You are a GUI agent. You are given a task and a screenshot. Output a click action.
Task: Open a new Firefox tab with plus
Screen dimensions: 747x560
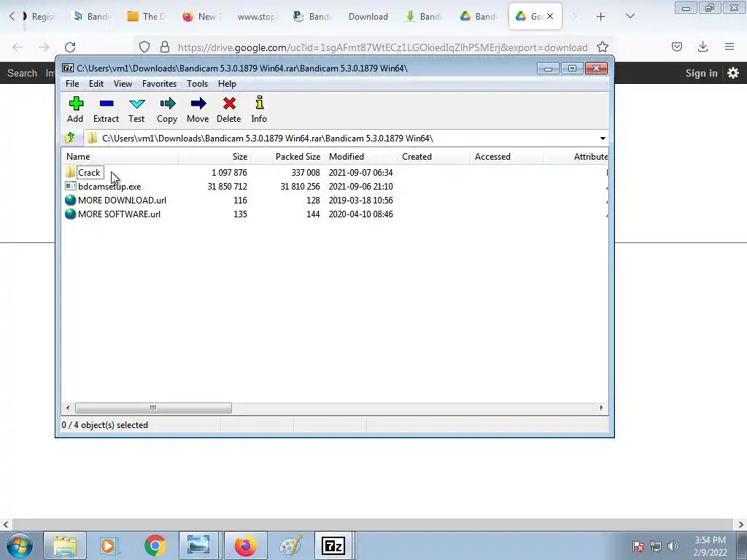point(601,17)
